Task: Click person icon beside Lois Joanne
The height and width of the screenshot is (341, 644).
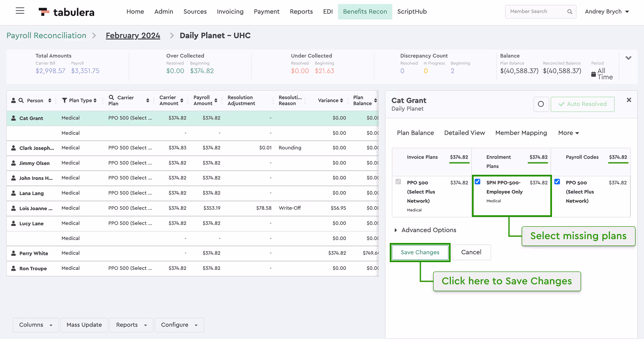Action: point(14,208)
